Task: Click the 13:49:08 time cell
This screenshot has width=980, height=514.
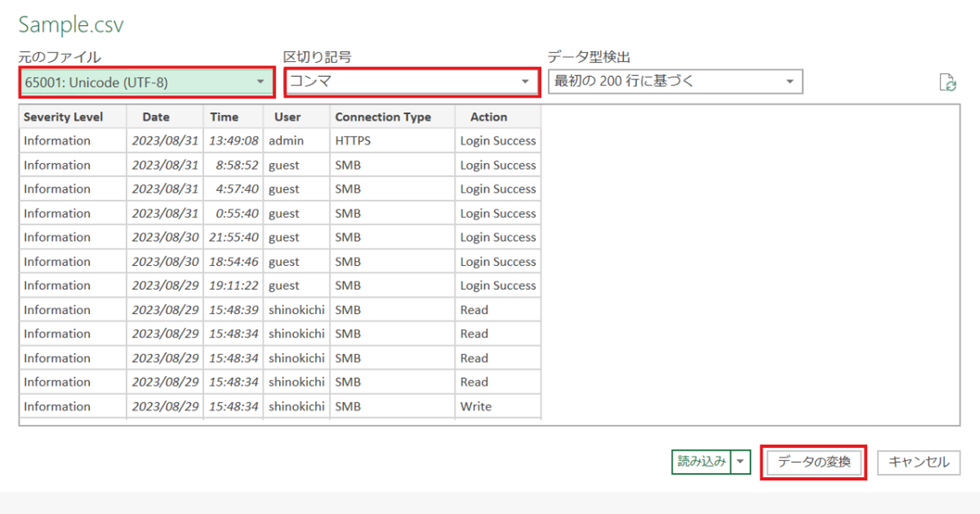Action: pyautogui.click(x=233, y=141)
